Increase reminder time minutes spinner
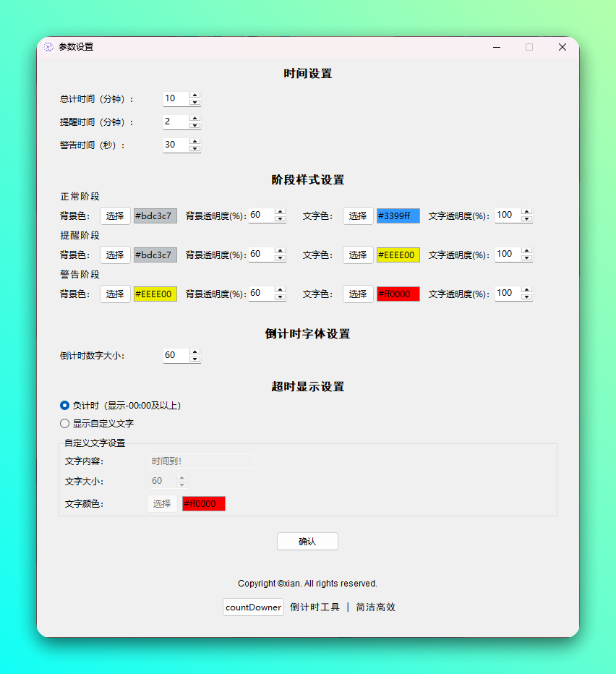 coord(194,118)
